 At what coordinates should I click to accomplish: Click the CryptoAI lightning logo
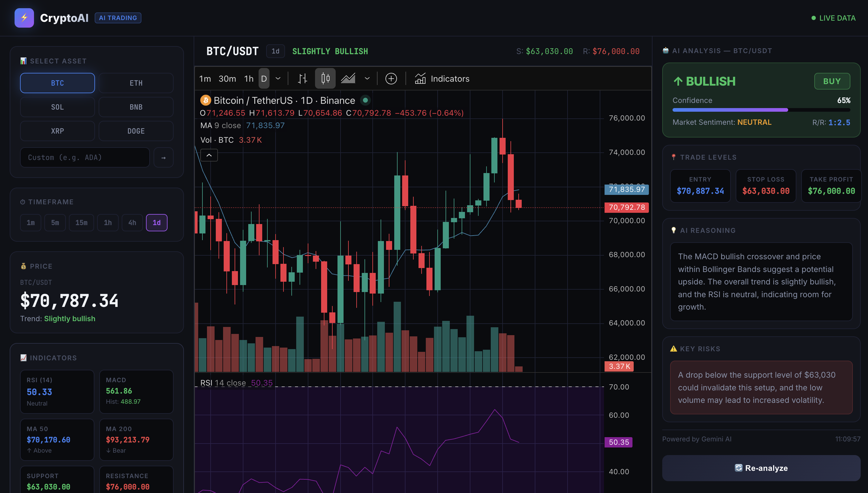coord(24,18)
